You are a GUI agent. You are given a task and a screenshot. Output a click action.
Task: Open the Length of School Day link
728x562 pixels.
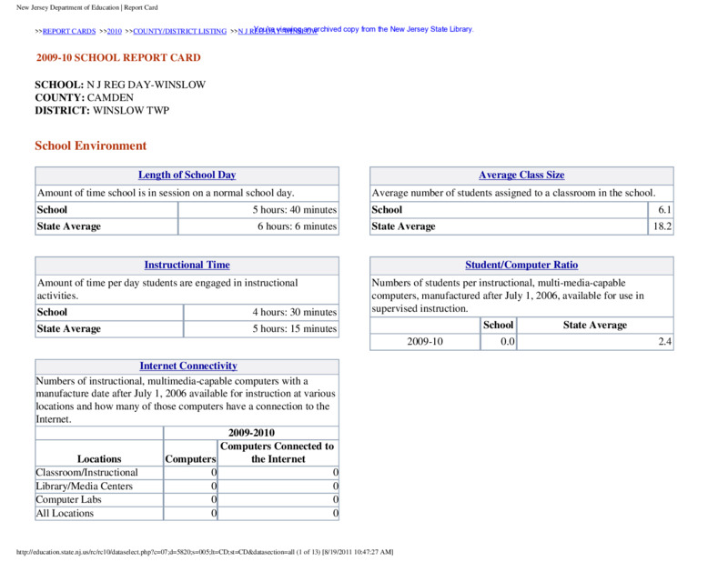pyautogui.click(x=187, y=175)
